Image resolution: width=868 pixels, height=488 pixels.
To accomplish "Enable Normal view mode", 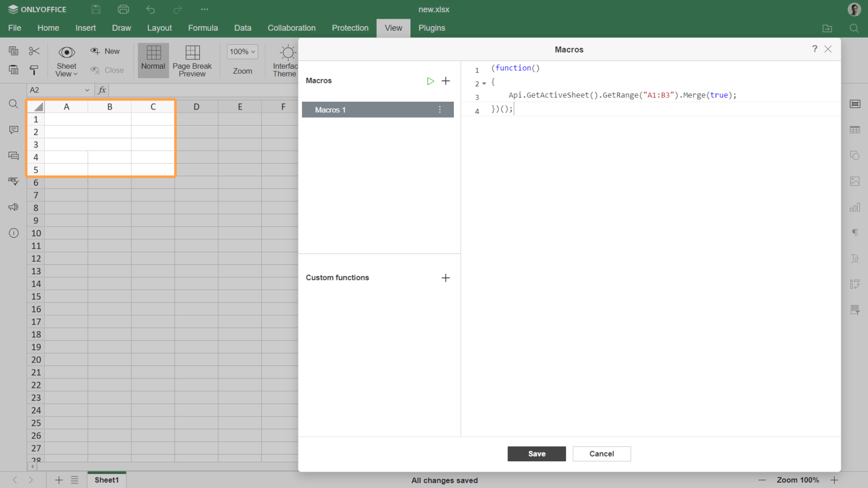I will click(x=153, y=60).
